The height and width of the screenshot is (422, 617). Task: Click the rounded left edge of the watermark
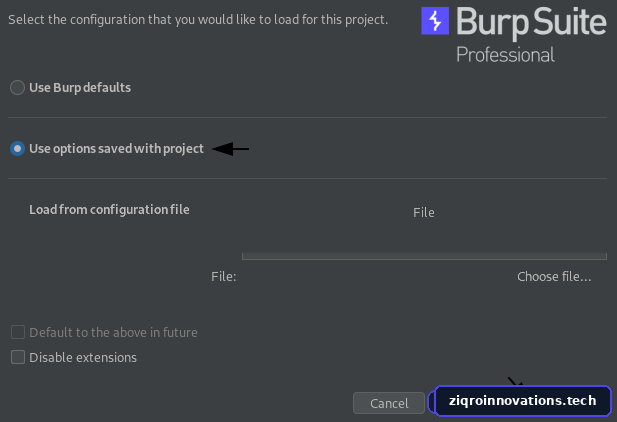[432, 401]
